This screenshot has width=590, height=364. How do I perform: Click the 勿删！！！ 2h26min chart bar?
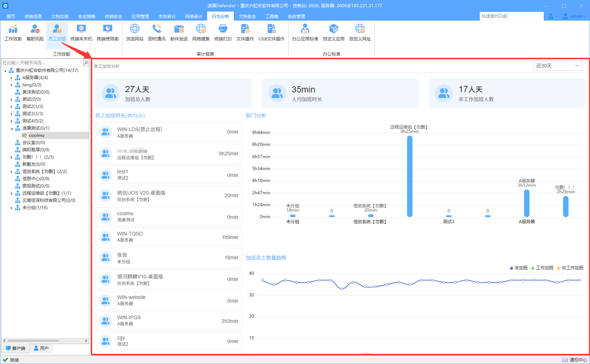[x=566, y=206]
